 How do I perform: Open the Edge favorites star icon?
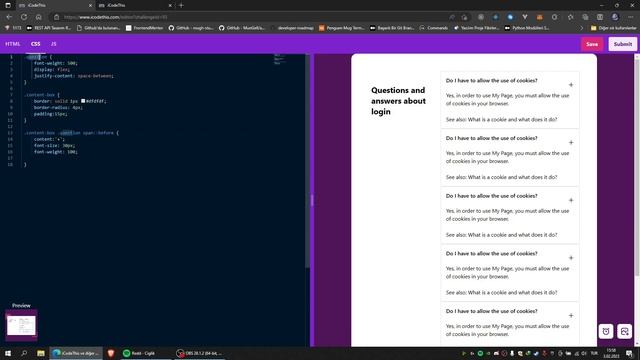tap(570, 17)
